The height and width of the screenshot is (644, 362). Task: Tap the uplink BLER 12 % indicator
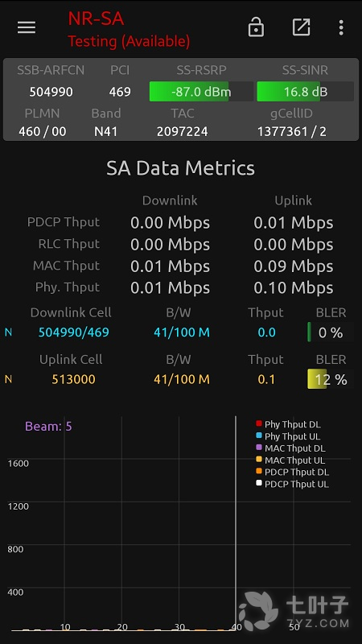331,379
